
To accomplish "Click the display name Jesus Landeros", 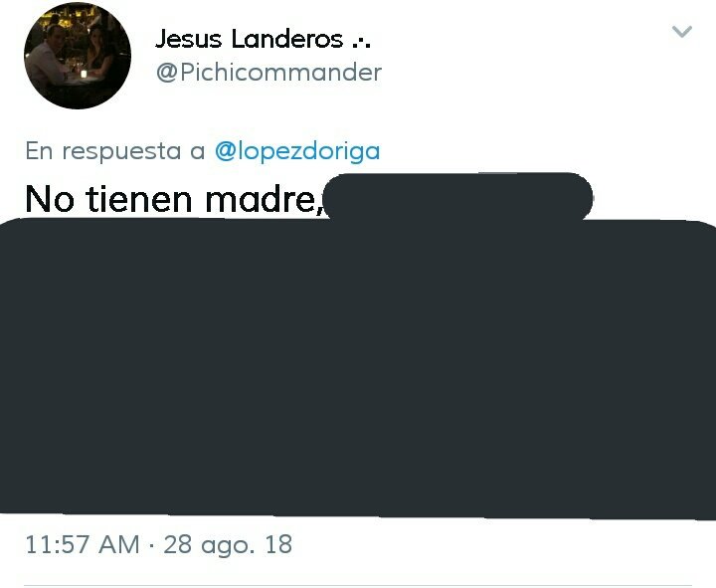I will click(x=263, y=39).
